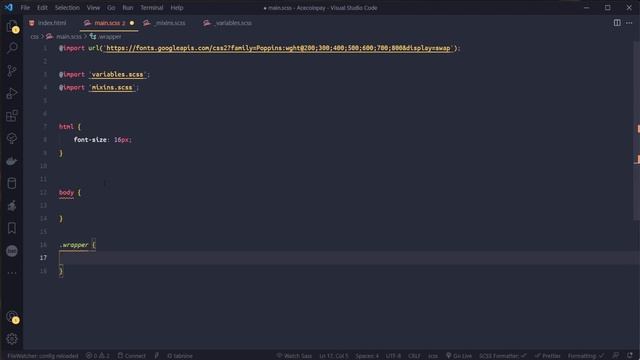Click the tabnine status bar item
The height and width of the screenshot is (360, 640).
tap(180, 356)
